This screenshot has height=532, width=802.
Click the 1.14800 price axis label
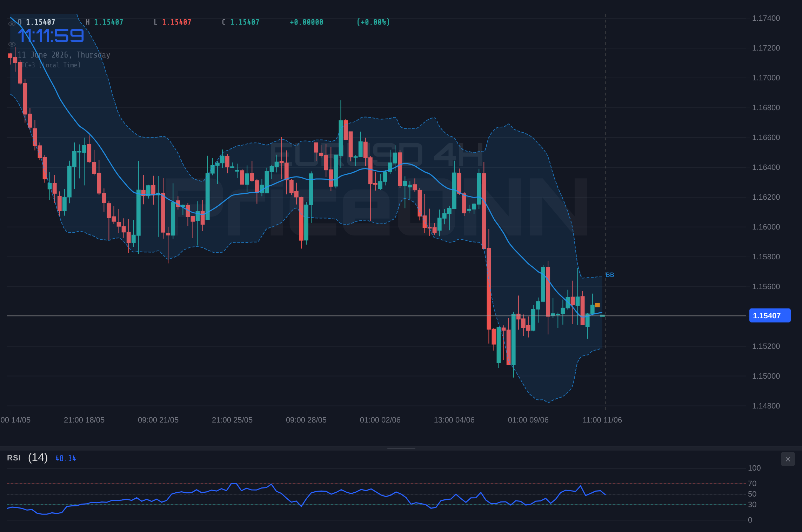click(x=766, y=406)
